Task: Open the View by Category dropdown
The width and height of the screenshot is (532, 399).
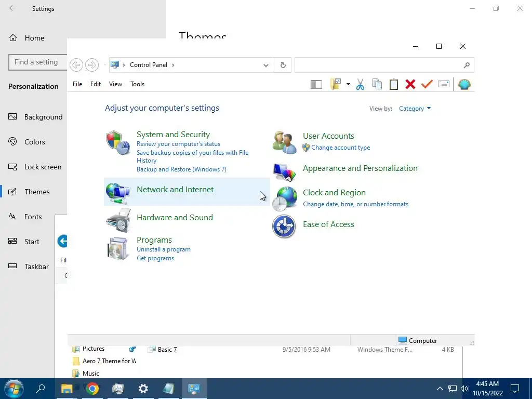Action: [x=415, y=108]
